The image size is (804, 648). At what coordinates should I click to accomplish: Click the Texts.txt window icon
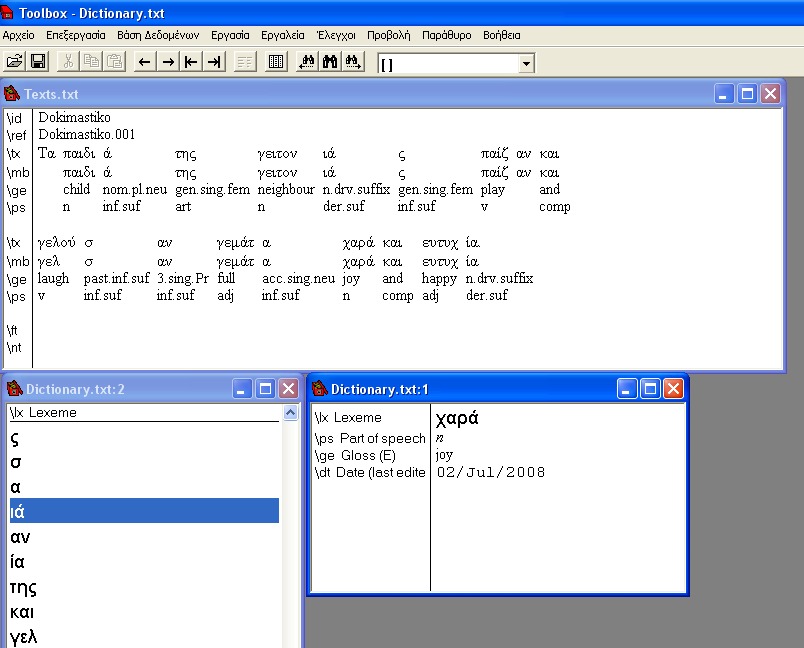(11, 94)
